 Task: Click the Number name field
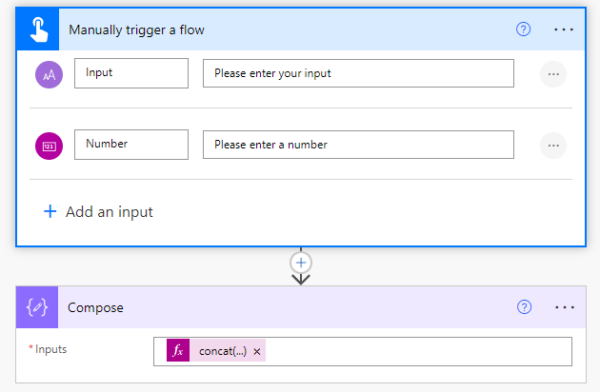tap(131, 144)
